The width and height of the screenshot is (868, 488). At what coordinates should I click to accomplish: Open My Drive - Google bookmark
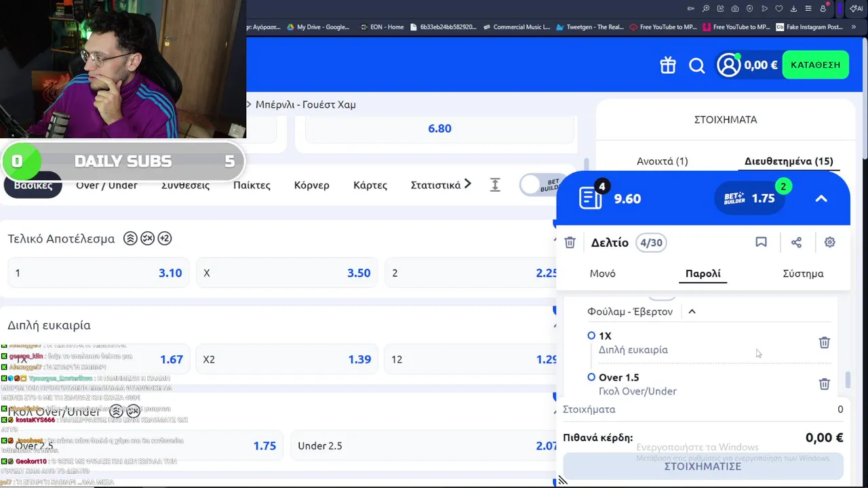point(319,27)
